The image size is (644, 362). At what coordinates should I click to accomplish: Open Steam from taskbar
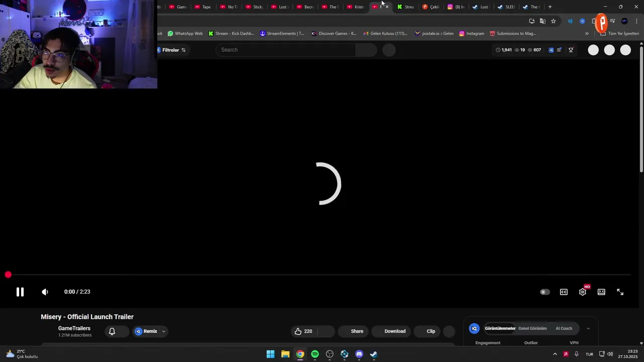pyautogui.click(x=374, y=354)
